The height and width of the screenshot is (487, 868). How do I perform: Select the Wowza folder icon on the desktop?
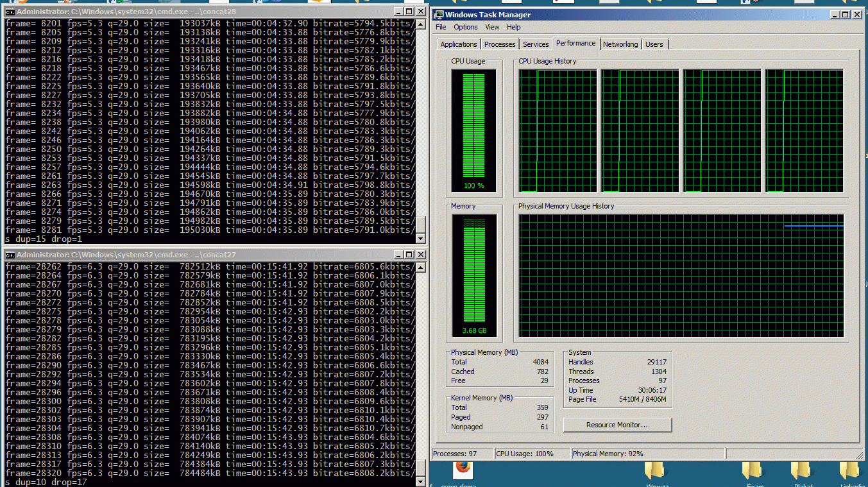pos(655,470)
